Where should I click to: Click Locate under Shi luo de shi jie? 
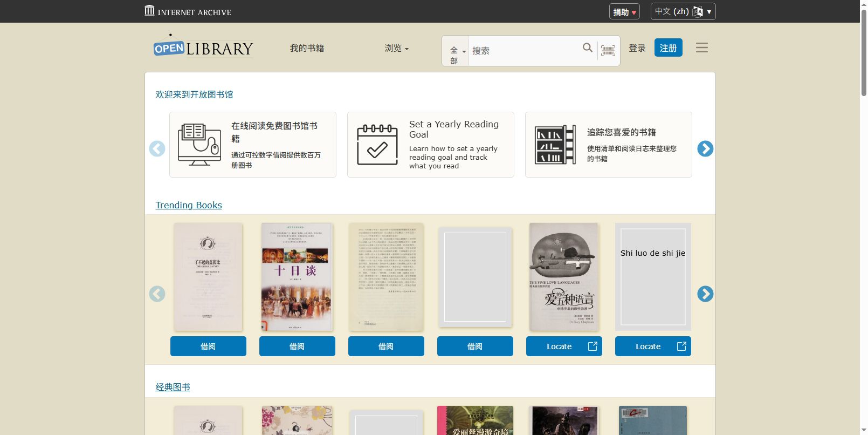point(652,346)
